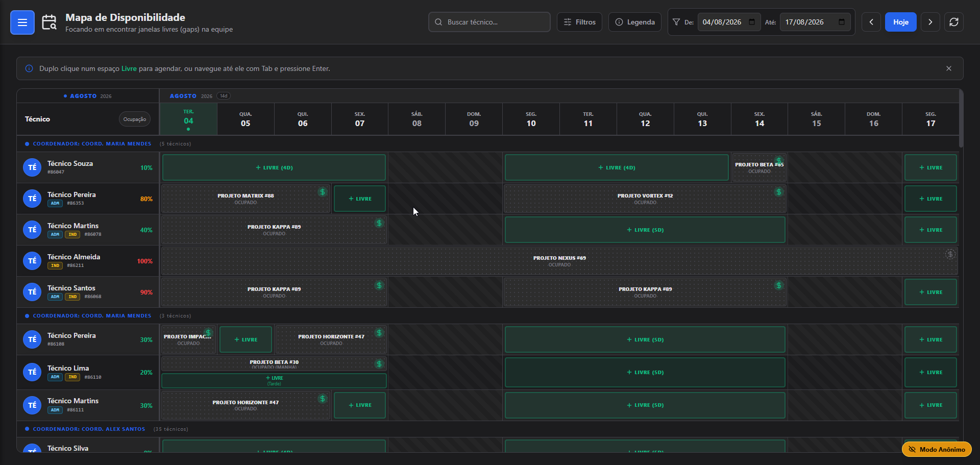Click the Até date field 17/08/2026
This screenshot has height=465, width=980.
(815, 22)
